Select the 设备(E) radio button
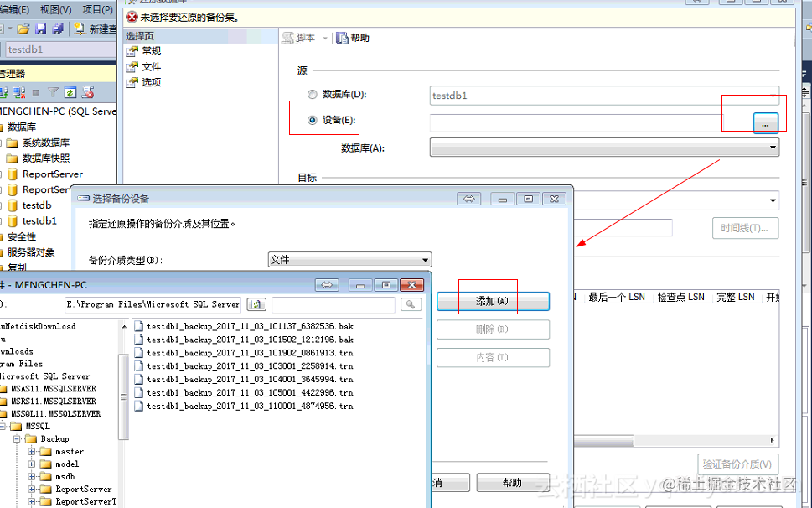 point(311,118)
